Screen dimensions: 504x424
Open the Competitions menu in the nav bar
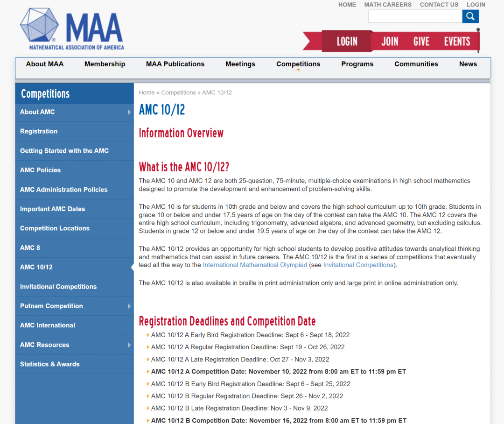coord(298,64)
